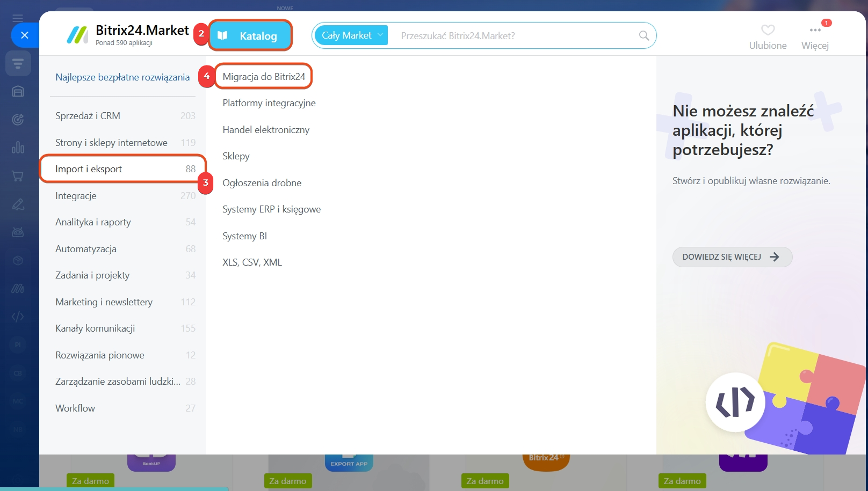Click DOWIEDZ SIĘ WIĘCEJ button
Viewport: 868px width, 491px height.
coord(732,257)
